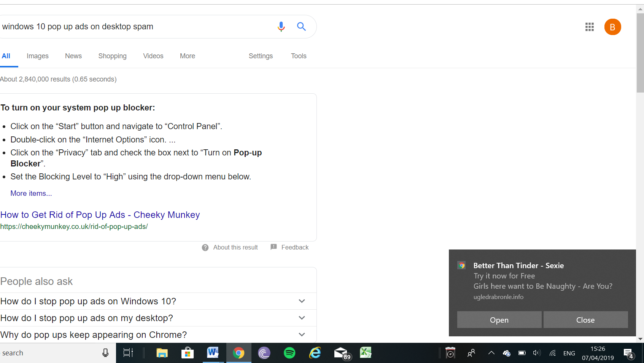The width and height of the screenshot is (644, 363).
Task: Click Open on the notification popup
Action: pyautogui.click(x=499, y=320)
